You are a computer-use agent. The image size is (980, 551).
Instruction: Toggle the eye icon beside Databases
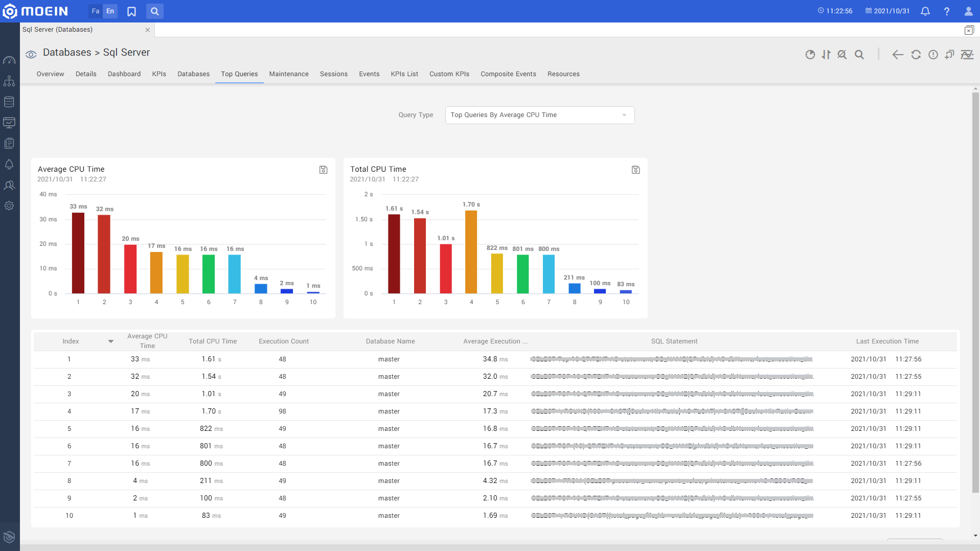tap(31, 54)
